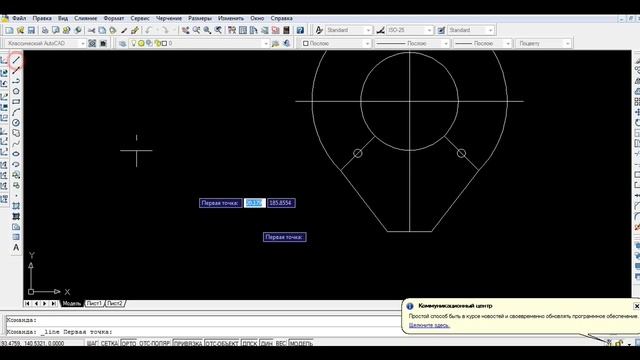Select the Polyline tool

16,81
